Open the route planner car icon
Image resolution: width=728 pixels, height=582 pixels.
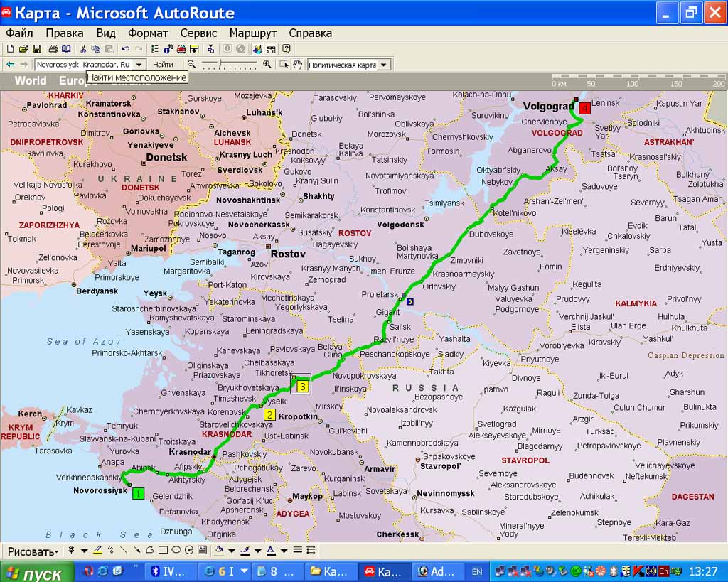(x=181, y=49)
